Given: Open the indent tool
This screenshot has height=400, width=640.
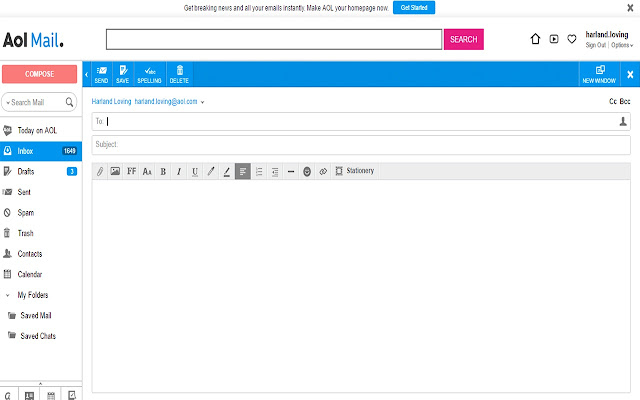Looking at the screenshot, I should click(275, 171).
